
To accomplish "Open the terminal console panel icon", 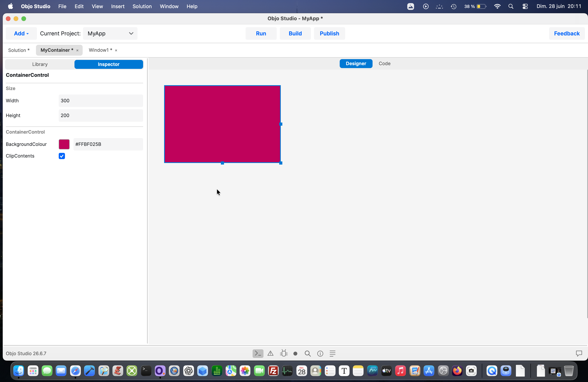I will click(x=258, y=353).
